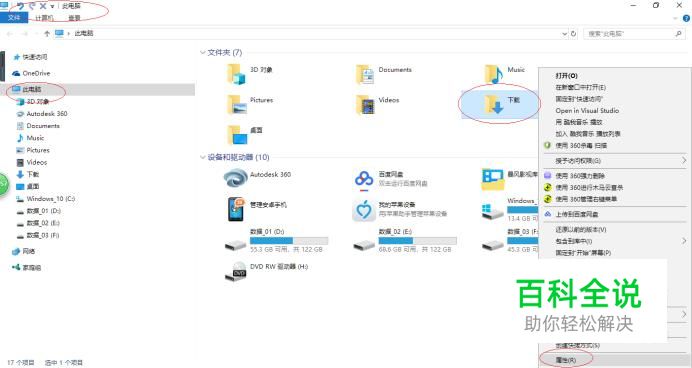Choose 使用 360管理右键菜单
Image resolution: width=692 pixels, height=368 pixels.
tap(586, 199)
